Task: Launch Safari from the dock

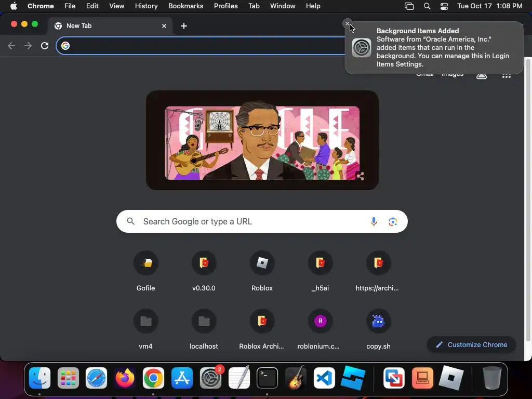Action: (x=96, y=378)
